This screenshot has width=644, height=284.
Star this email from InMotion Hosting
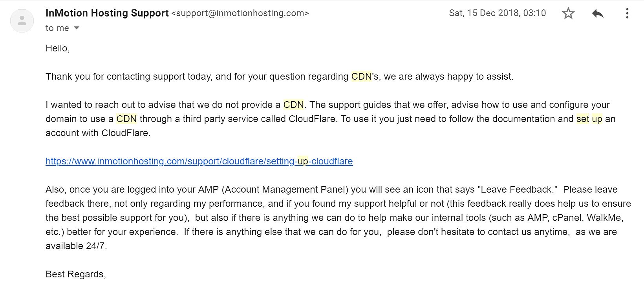568,14
